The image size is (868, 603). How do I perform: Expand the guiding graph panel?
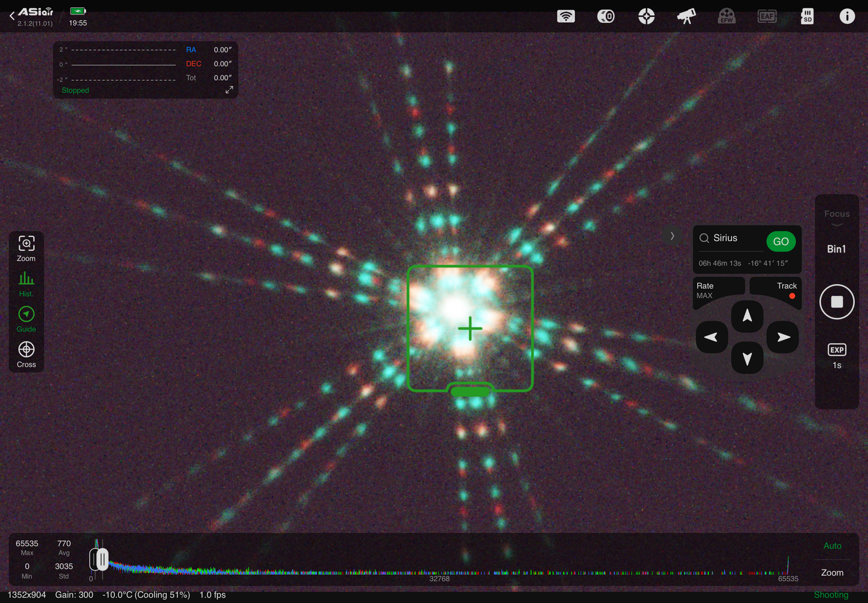pyautogui.click(x=229, y=90)
